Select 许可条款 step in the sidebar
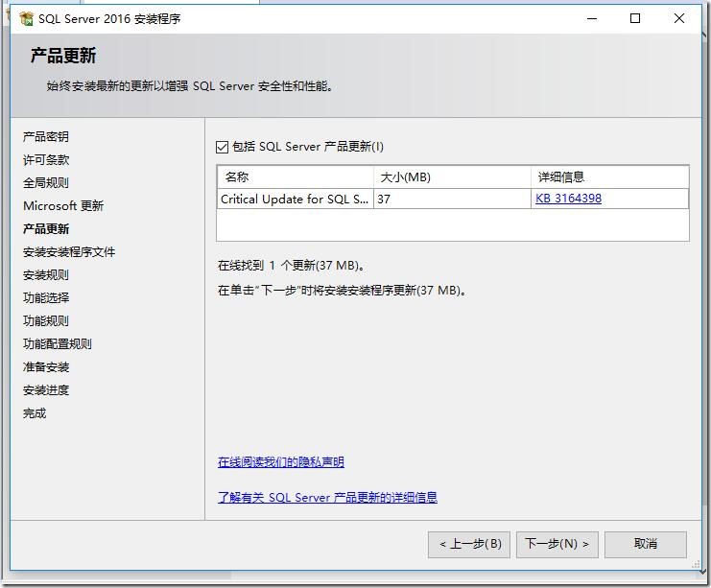The width and height of the screenshot is (711, 588). click(46, 160)
